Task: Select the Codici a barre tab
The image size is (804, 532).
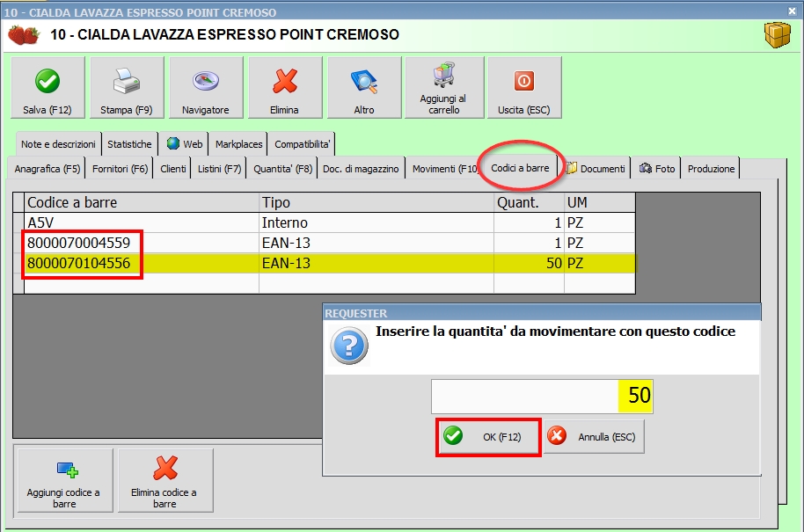Action: tap(520, 168)
